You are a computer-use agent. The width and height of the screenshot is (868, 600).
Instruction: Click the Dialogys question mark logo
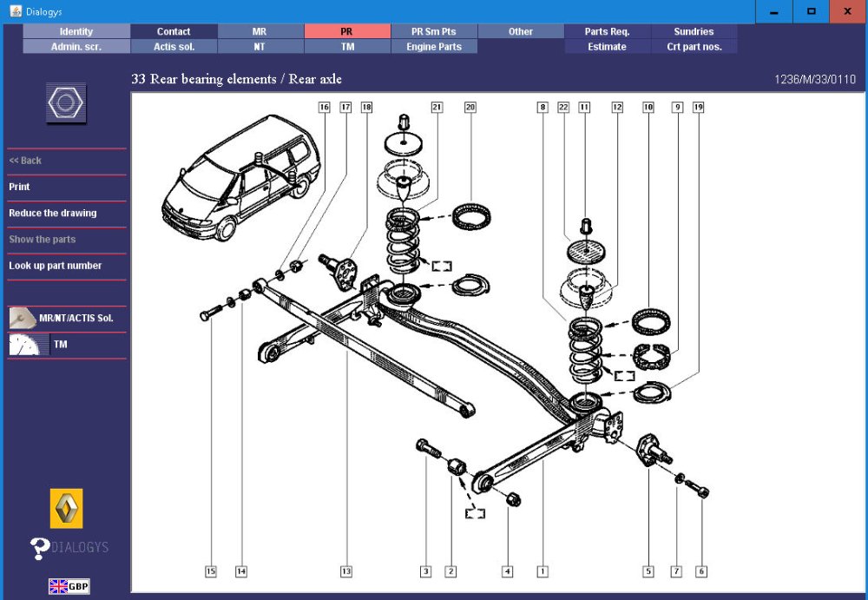pos(69,547)
